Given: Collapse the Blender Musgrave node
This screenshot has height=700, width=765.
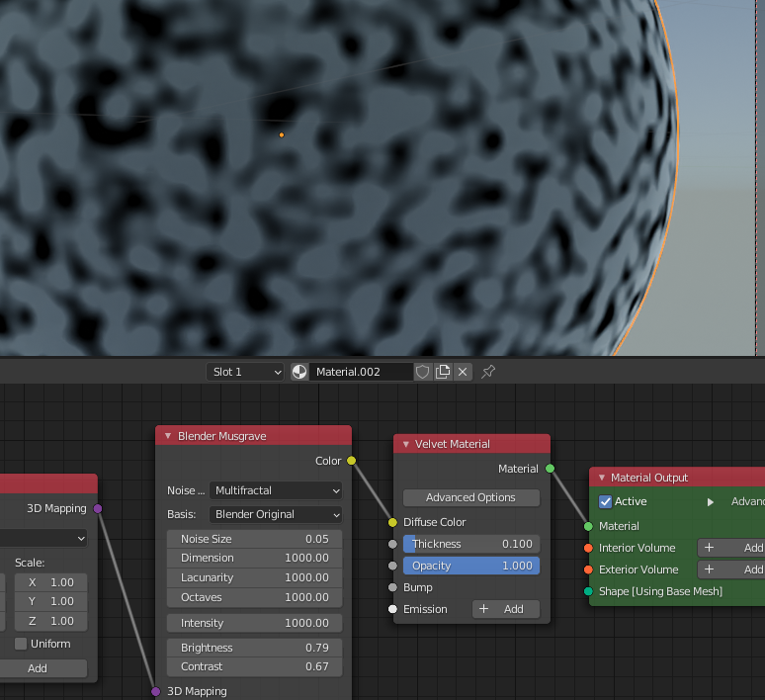Looking at the screenshot, I should click(x=167, y=436).
